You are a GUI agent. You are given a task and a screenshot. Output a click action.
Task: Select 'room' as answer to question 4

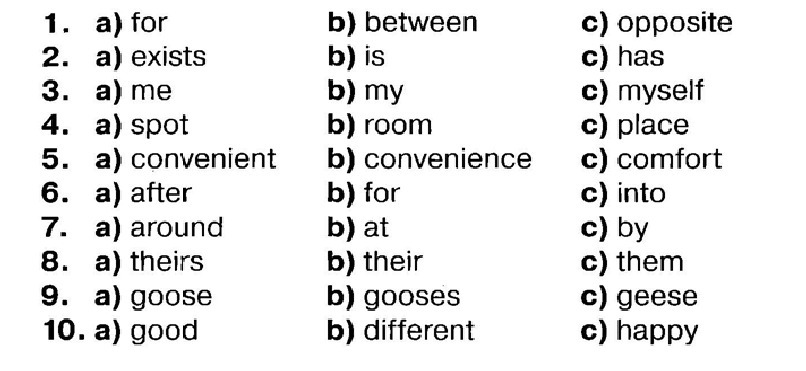coord(398,126)
